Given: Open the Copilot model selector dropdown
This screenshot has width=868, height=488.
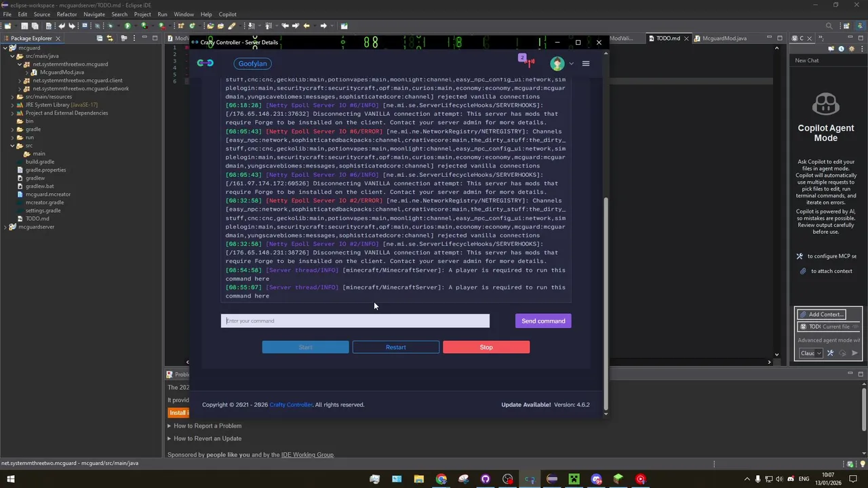Looking at the screenshot, I should (811, 353).
